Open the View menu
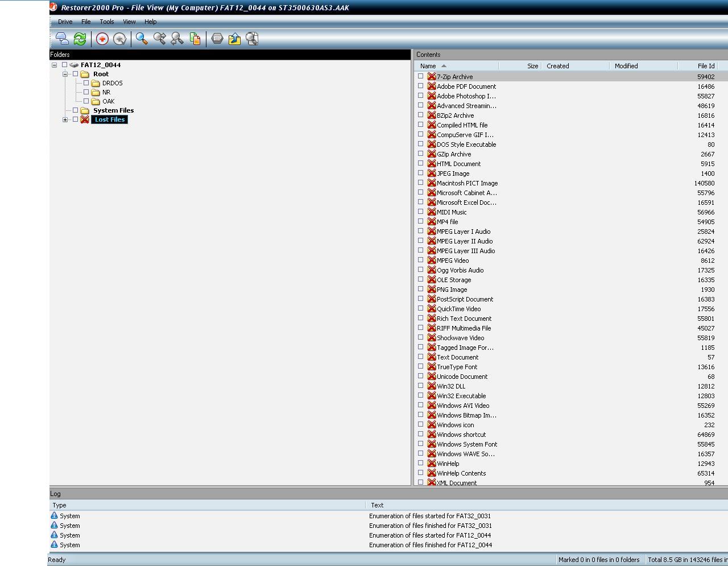 129,22
